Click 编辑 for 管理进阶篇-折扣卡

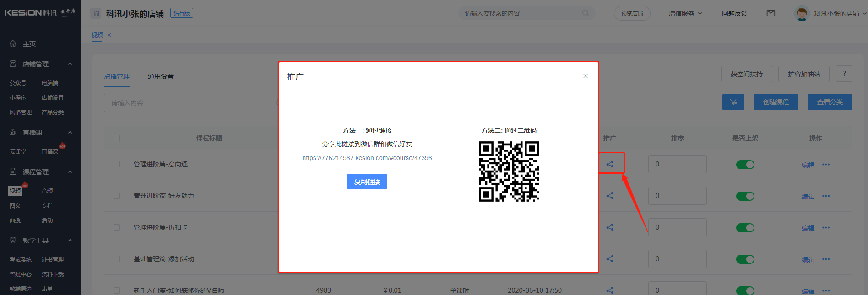click(808, 228)
